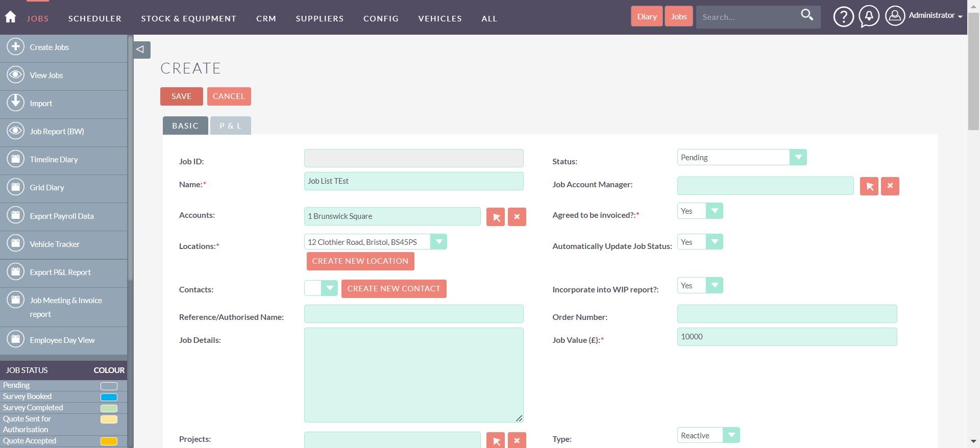
Task: Click the Administrator user avatar icon
Action: click(895, 16)
